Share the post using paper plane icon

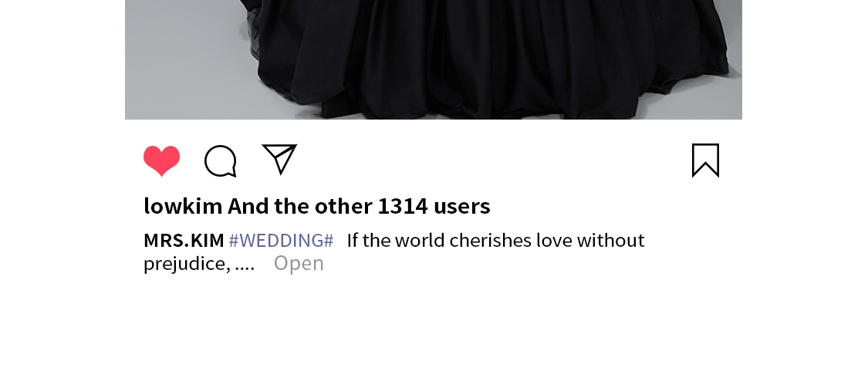[279, 159]
